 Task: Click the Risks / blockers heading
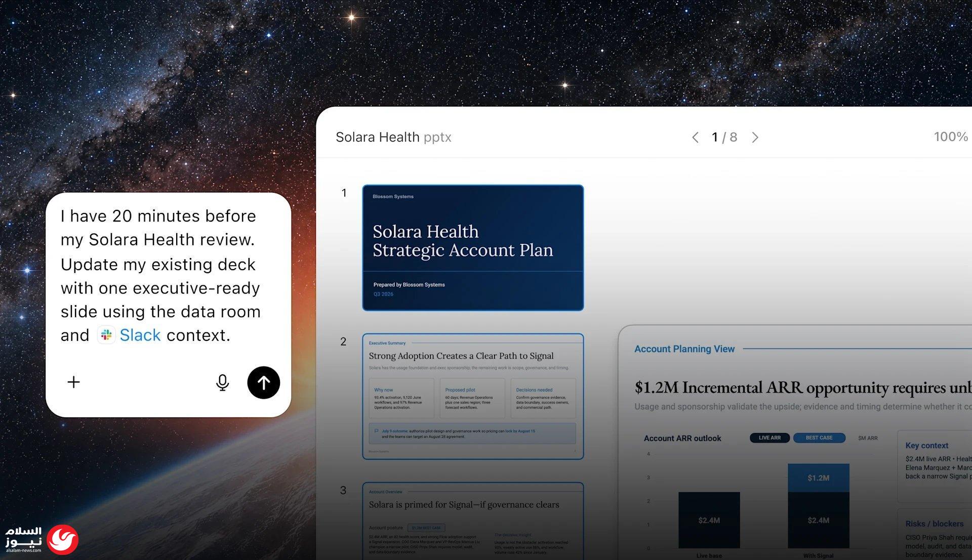tap(934, 524)
